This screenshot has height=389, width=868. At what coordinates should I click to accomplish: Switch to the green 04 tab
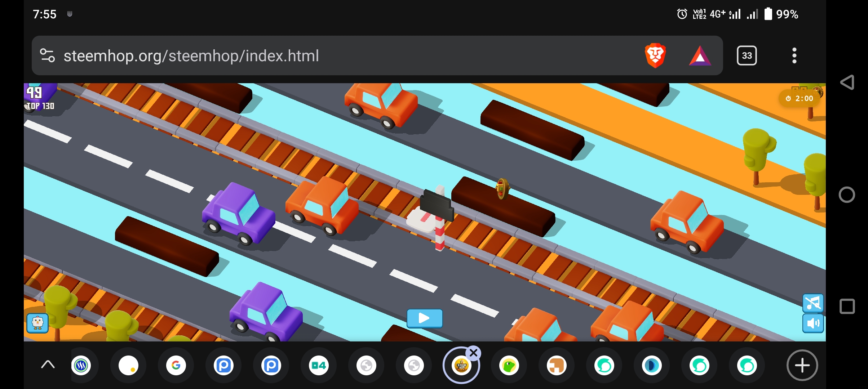click(319, 366)
